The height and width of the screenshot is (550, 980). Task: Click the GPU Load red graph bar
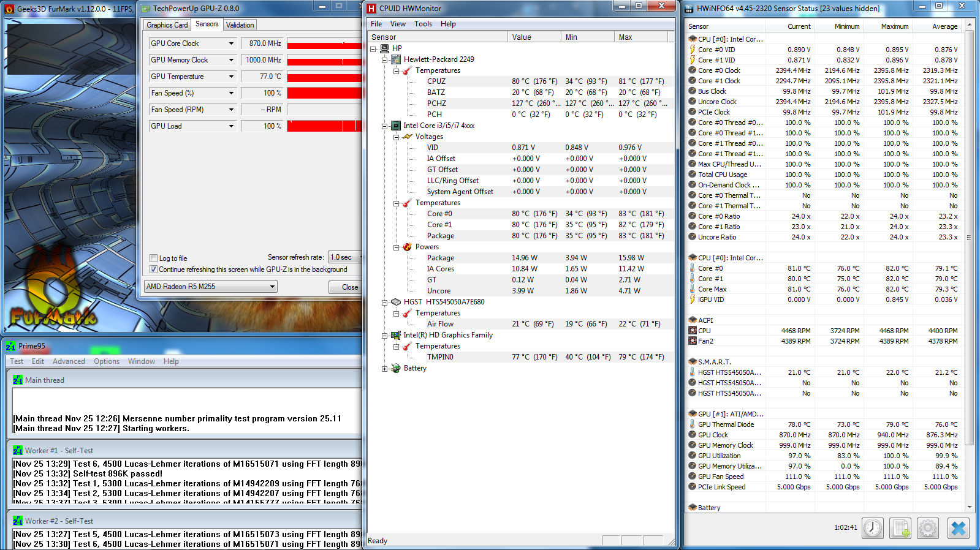(x=324, y=126)
